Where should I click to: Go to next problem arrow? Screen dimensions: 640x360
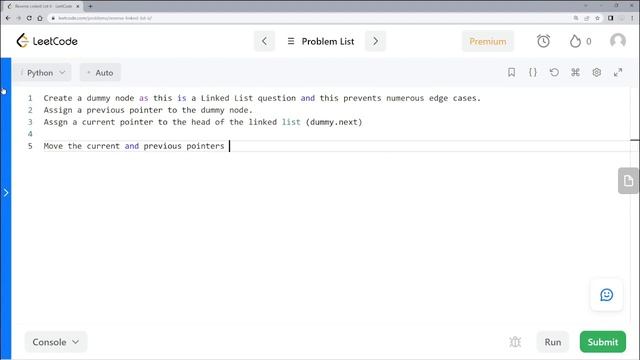pos(376,41)
